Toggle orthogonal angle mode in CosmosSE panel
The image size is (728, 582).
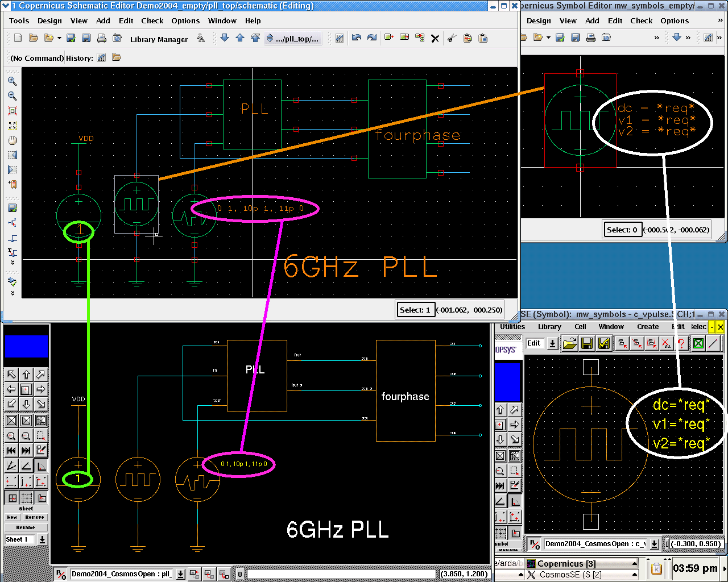point(41,465)
